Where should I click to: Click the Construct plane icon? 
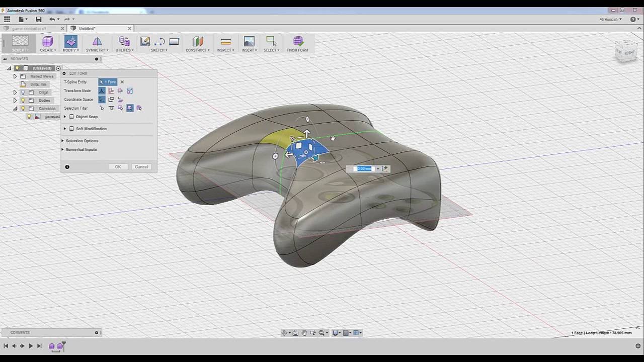pyautogui.click(x=198, y=41)
